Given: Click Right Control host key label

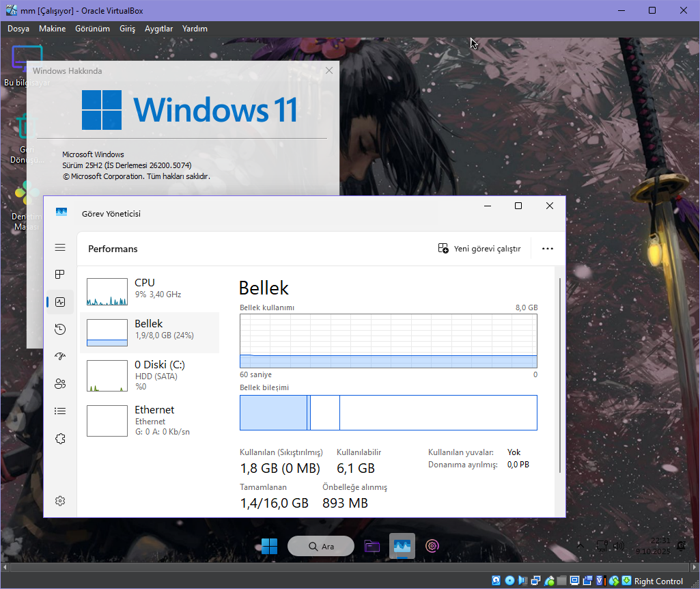Looking at the screenshot, I should point(658,581).
